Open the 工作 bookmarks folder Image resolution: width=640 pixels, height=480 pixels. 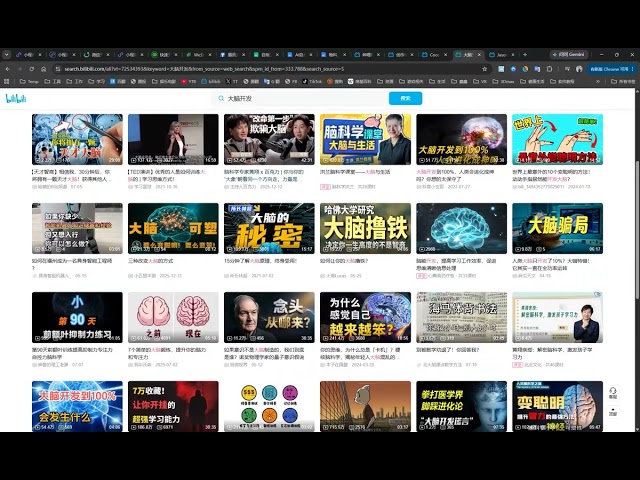coord(74,81)
